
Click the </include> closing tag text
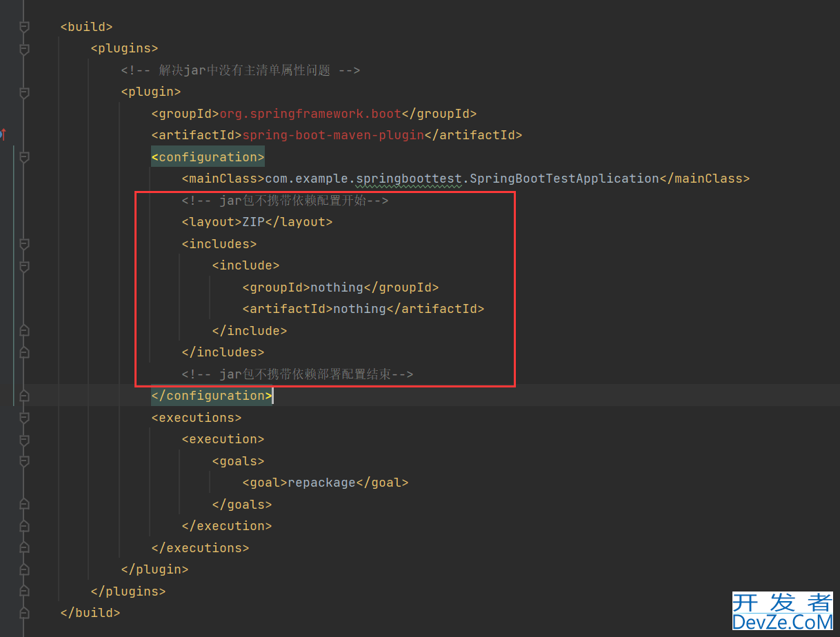coord(250,331)
